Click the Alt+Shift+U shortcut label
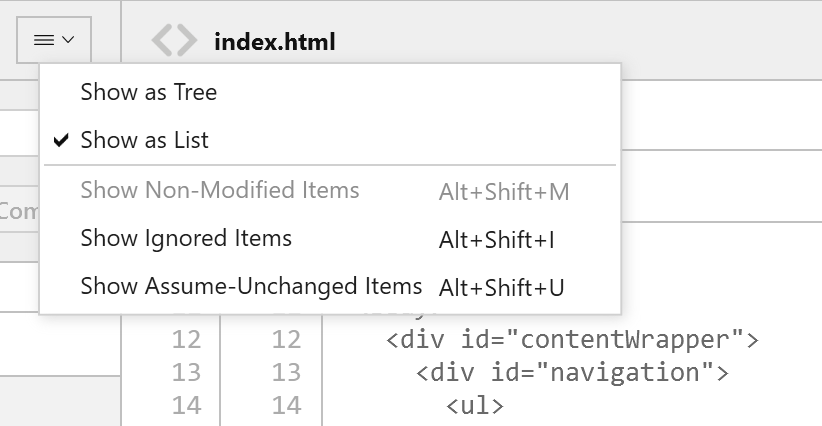Viewport: 822px width, 426px height. (x=501, y=288)
